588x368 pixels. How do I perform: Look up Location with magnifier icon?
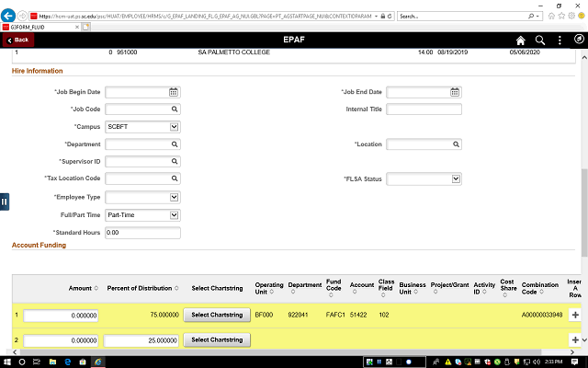(456, 144)
